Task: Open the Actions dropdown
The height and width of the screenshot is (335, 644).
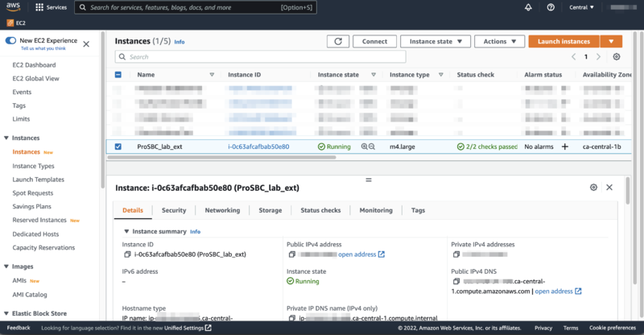Action: pyautogui.click(x=499, y=41)
